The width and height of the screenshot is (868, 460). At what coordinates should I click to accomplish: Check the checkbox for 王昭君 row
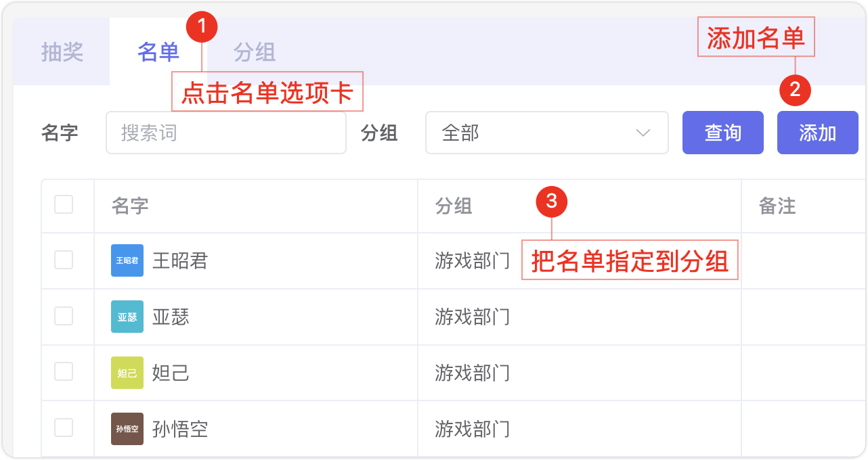coord(64,260)
